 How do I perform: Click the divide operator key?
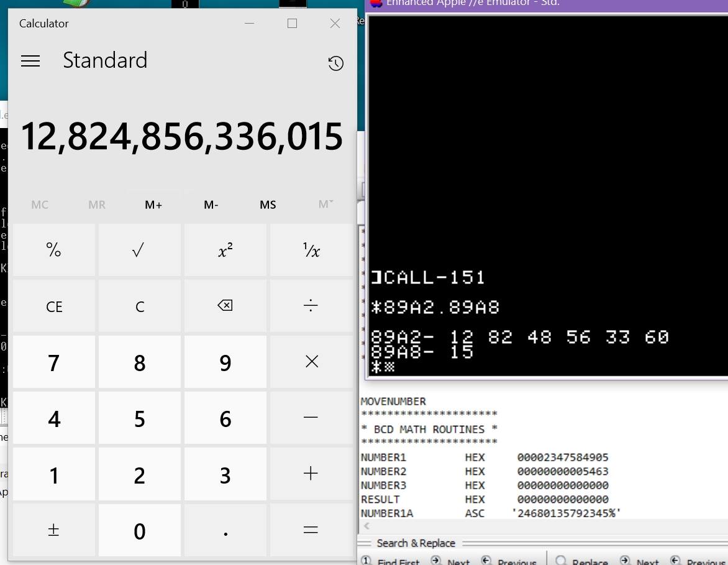[x=311, y=306]
